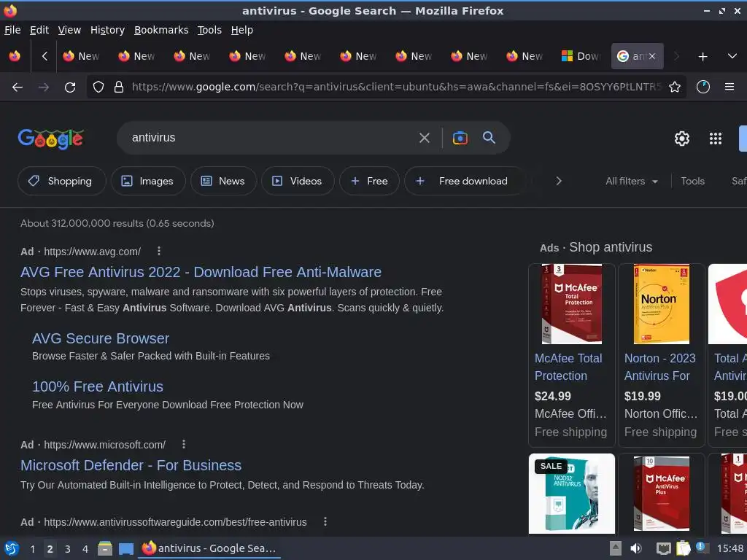Screen dimensions: 747x560
Task: Open the system tray volume control
Action: (636, 548)
